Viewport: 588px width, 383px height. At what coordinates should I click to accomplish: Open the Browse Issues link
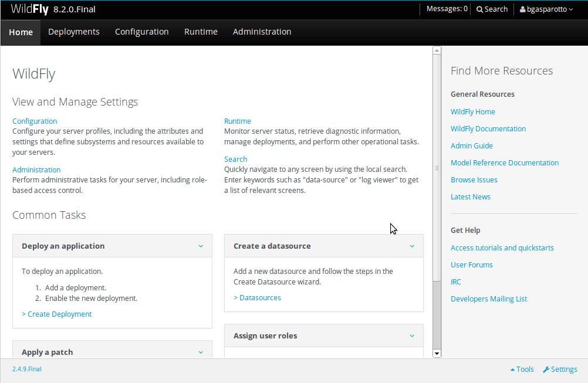[x=474, y=180]
